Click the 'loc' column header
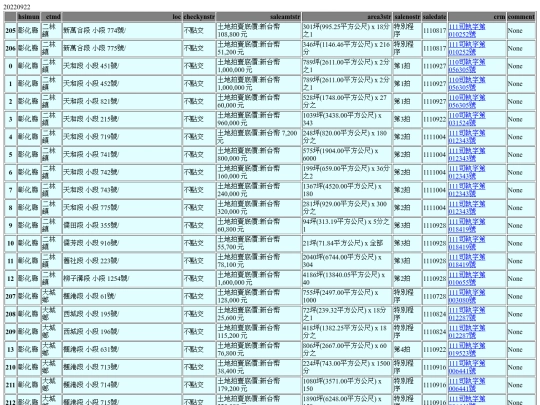Image resolution: width=540 pixels, height=405 pixels. 122,17
